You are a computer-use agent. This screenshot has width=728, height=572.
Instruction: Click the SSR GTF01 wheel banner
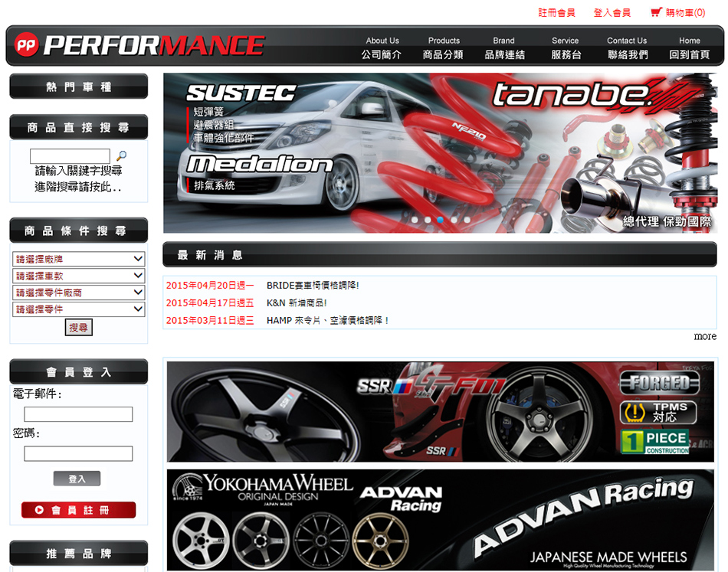pos(440,412)
